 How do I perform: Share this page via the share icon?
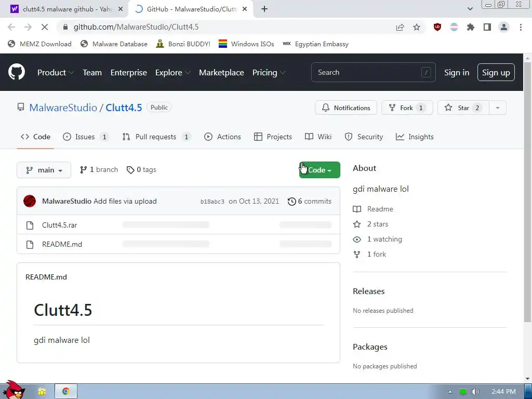coord(400,27)
